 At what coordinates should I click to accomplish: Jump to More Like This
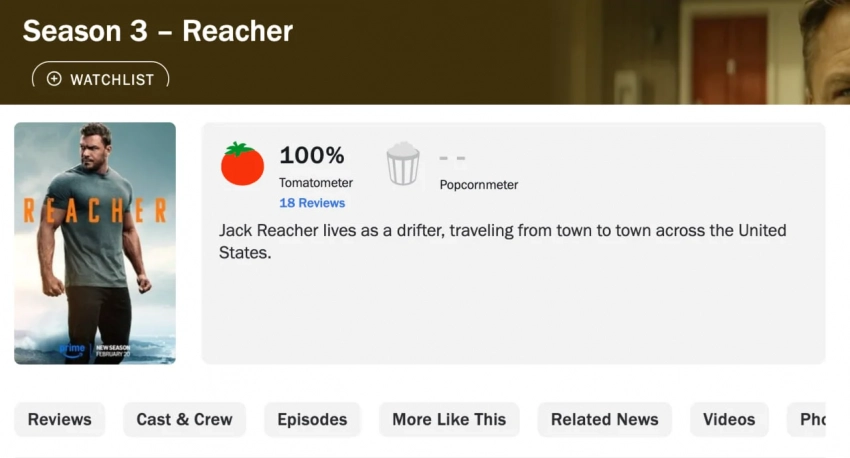[449, 420]
